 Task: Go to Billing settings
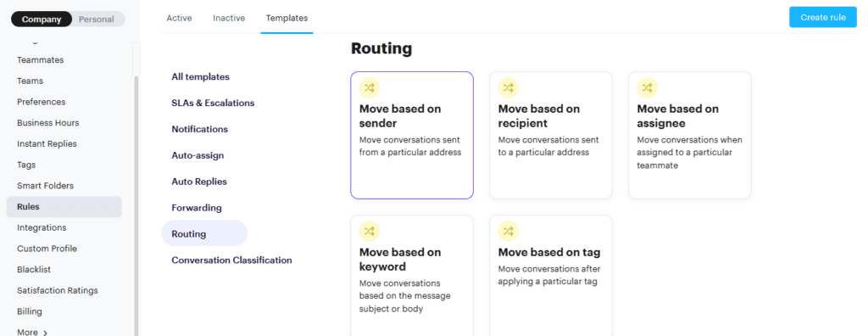pyautogui.click(x=30, y=311)
